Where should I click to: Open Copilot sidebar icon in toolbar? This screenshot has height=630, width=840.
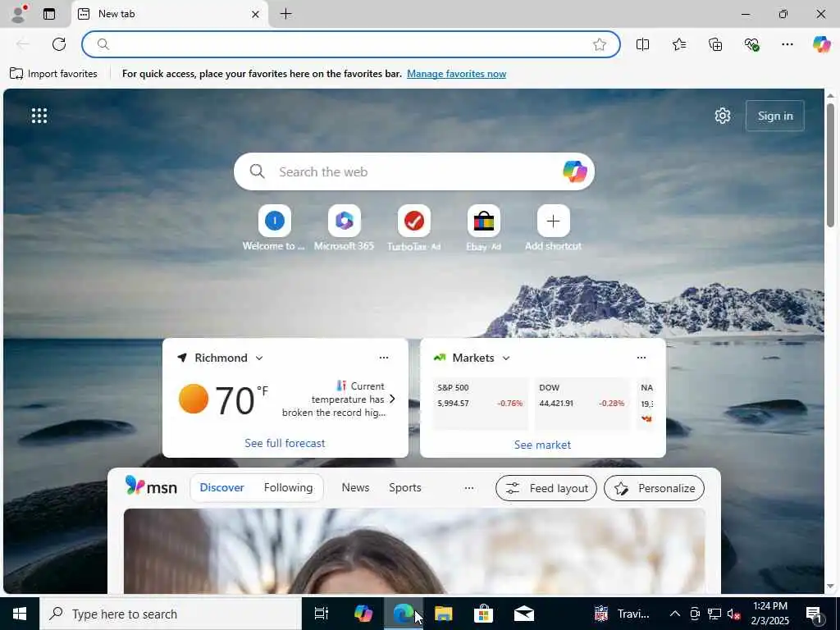point(821,44)
